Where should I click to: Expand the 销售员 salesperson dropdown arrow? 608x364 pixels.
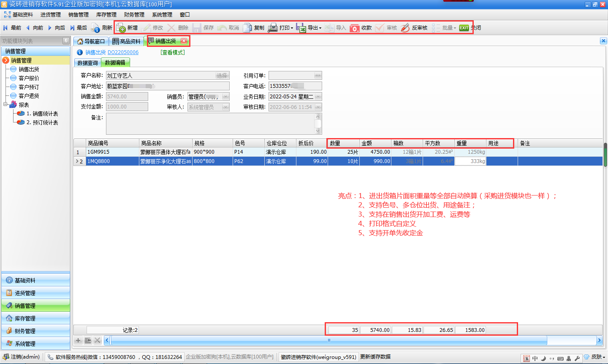226,97
